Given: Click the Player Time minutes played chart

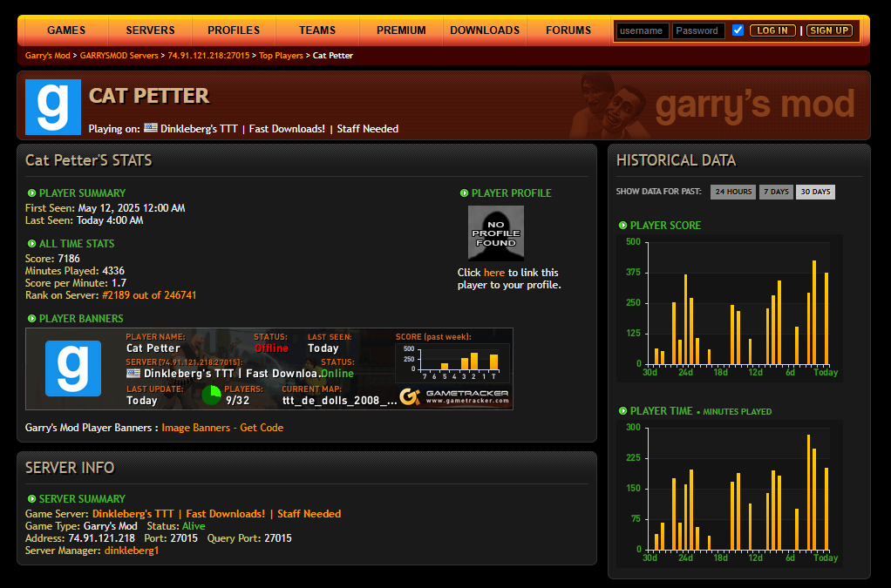Looking at the screenshot, I should pyautogui.click(x=730, y=493).
